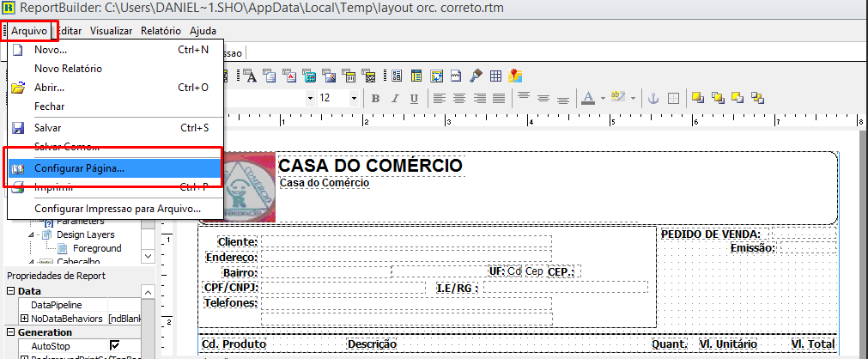This screenshot has width=868, height=359.
Task: Insert a PageBreak component
Action: click(x=456, y=76)
